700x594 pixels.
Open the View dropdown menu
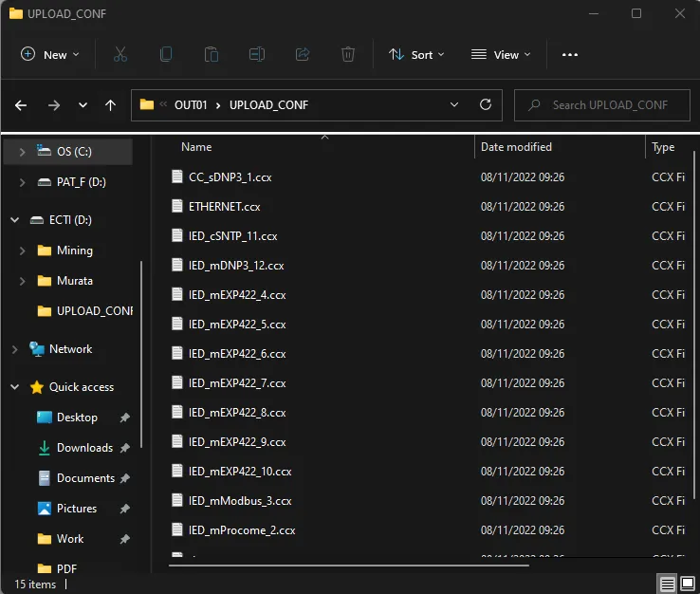pos(501,54)
